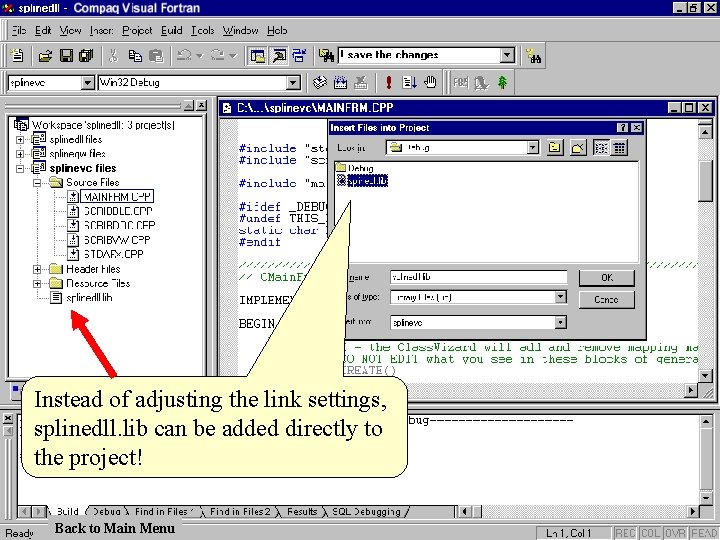Click the Create New Folder icon in dialog
Screen dimensions: 720x540
[578, 147]
